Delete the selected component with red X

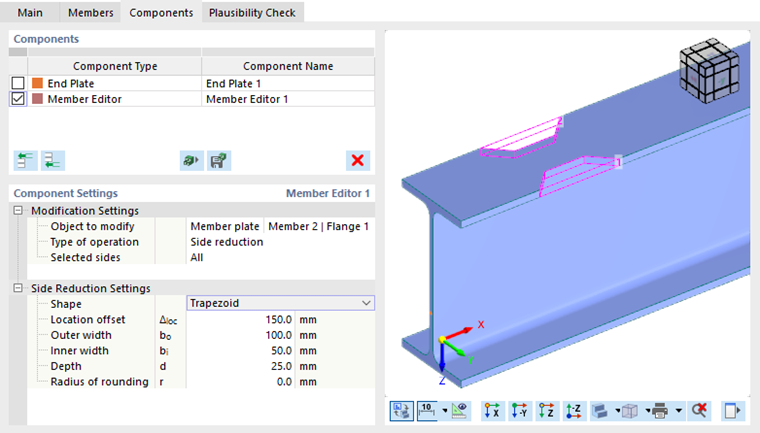[x=358, y=160]
